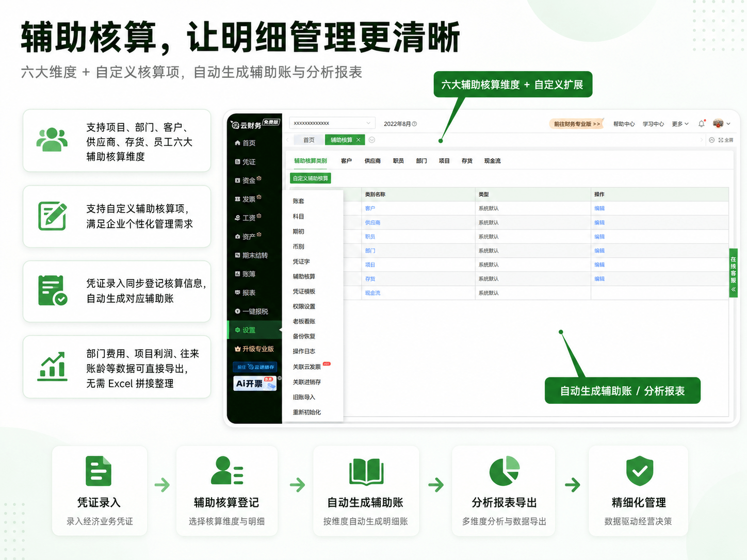Viewport: 747px width, 560px height.
Task: Choose 凭证字 from the settings submenu
Action: [301, 261]
